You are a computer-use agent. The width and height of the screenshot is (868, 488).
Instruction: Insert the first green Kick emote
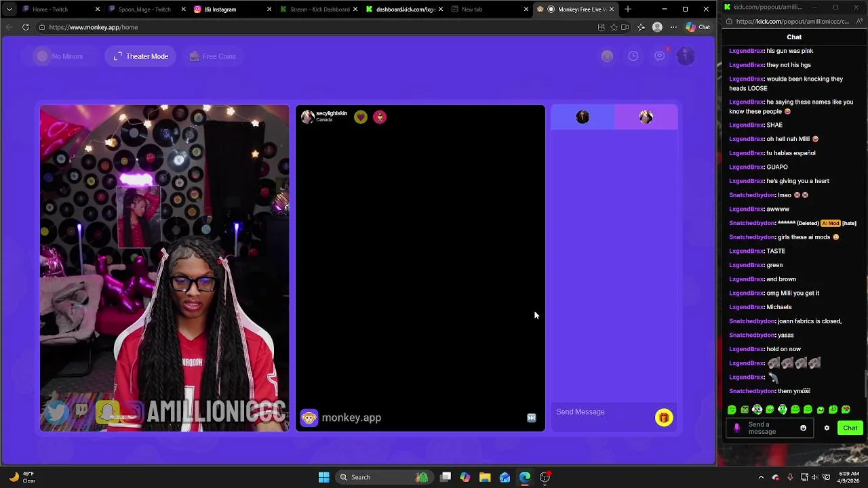click(732, 409)
